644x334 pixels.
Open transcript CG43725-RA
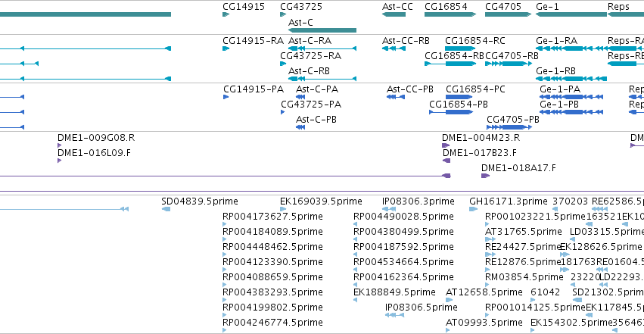pos(310,56)
